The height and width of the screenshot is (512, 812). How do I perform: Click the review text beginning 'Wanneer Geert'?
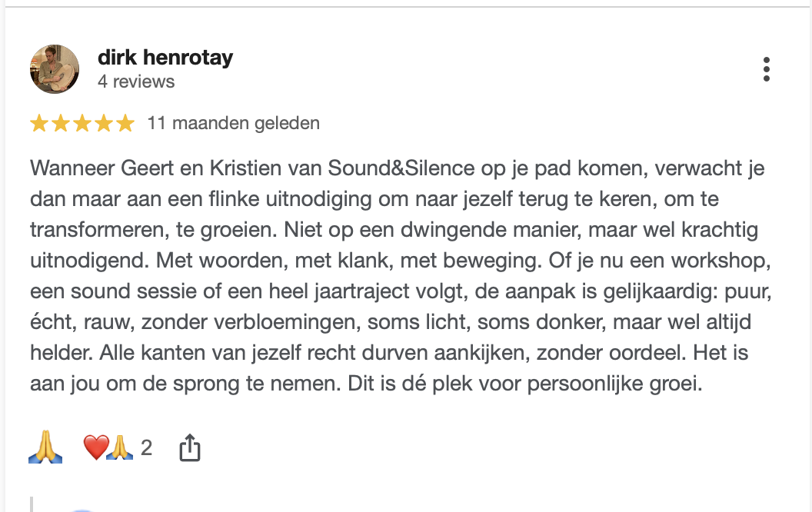401,275
